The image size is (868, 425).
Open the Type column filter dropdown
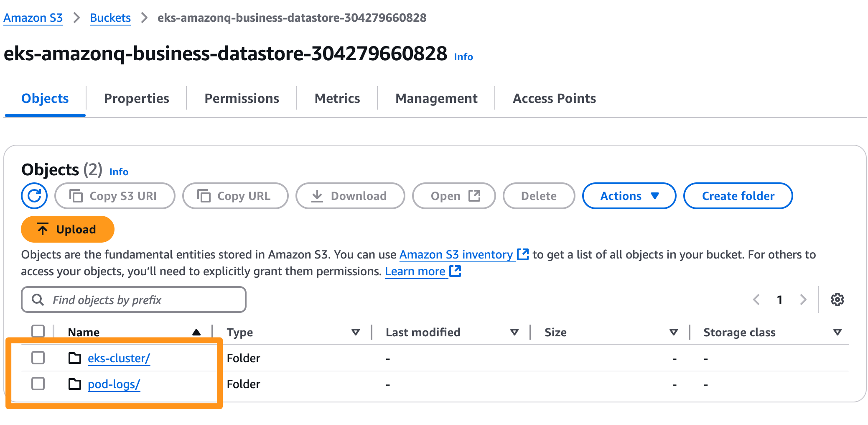point(355,332)
